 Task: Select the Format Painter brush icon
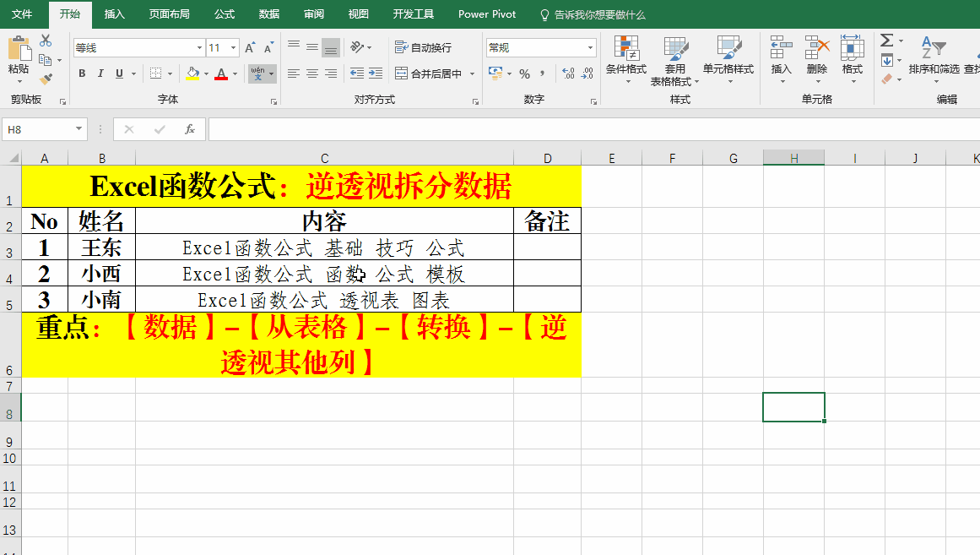(46, 79)
